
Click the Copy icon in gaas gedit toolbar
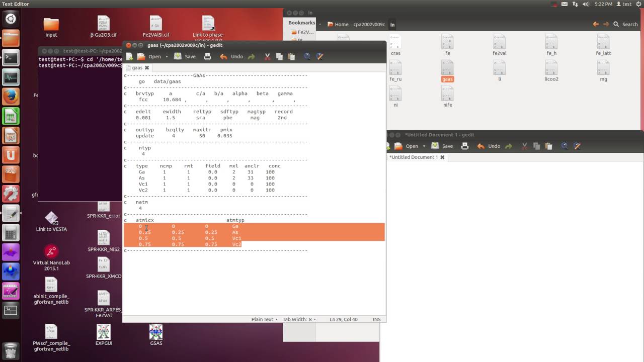tap(279, 57)
